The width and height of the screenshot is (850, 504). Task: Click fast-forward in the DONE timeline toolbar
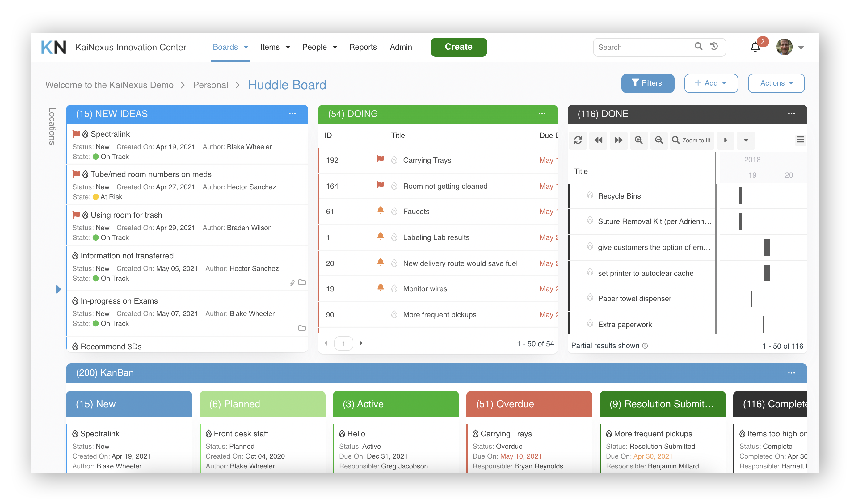pyautogui.click(x=618, y=140)
